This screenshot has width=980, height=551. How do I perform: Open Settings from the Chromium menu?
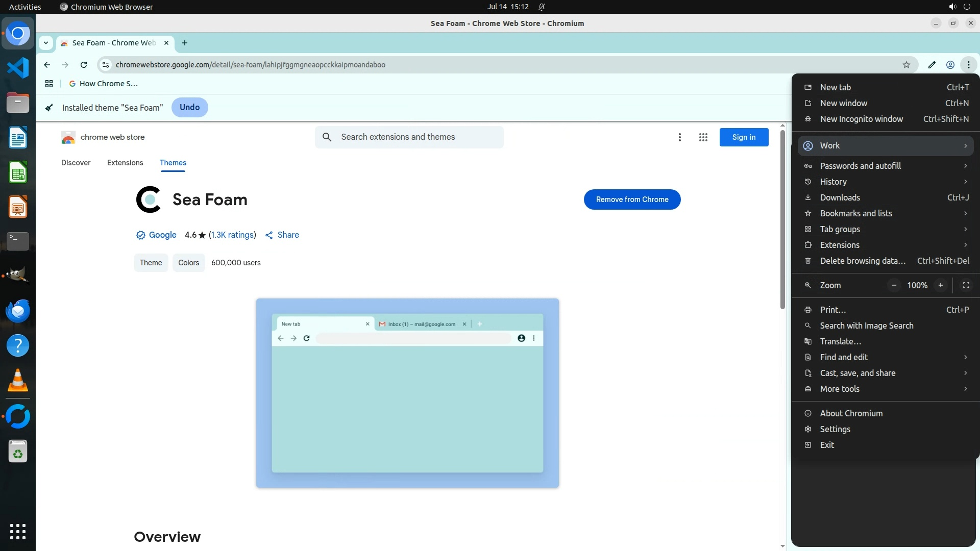coord(835,429)
